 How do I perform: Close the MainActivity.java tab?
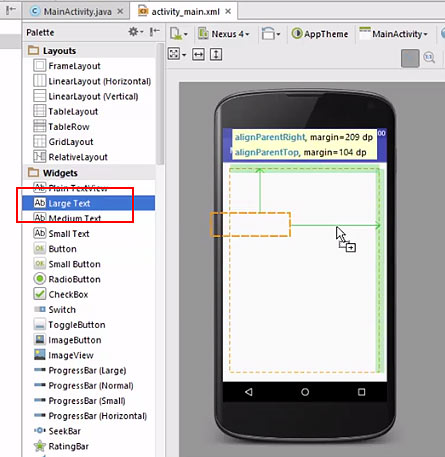[120, 11]
